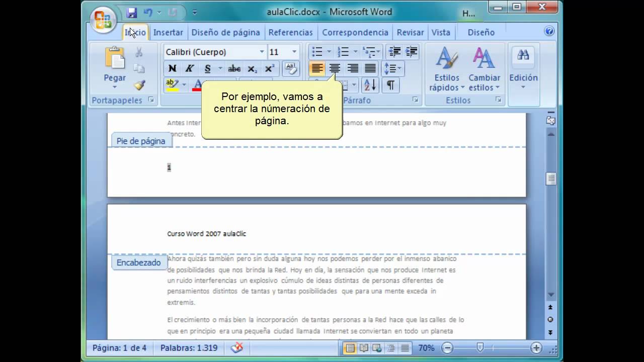
Task: Decrease paragraph indent
Action: [394, 51]
